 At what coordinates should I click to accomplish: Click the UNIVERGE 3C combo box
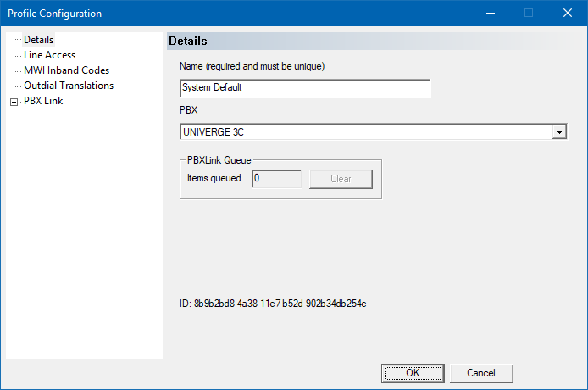pyautogui.click(x=373, y=131)
